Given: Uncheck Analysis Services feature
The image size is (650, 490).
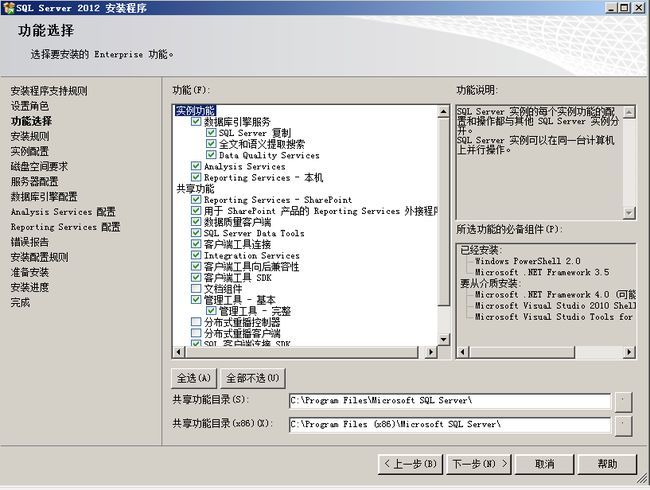Looking at the screenshot, I should tap(196, 166).
